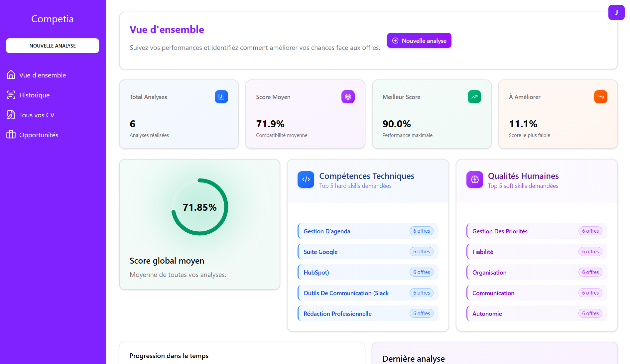Viewport: 630px width, 364px height.
Task: Click the 6 offres badge beside Autonomie
Action: pyautogui.click(x=590, y=313)
